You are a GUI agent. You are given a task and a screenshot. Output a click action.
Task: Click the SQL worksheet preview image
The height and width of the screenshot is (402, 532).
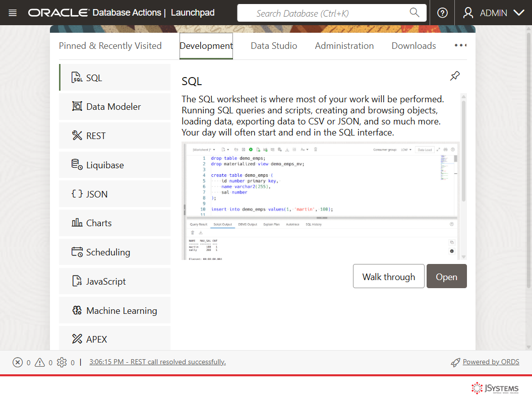[321, 200]
